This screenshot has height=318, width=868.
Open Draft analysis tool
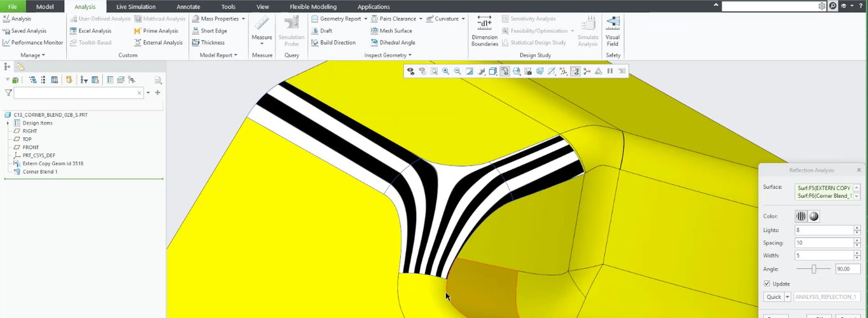coord(322,31)
